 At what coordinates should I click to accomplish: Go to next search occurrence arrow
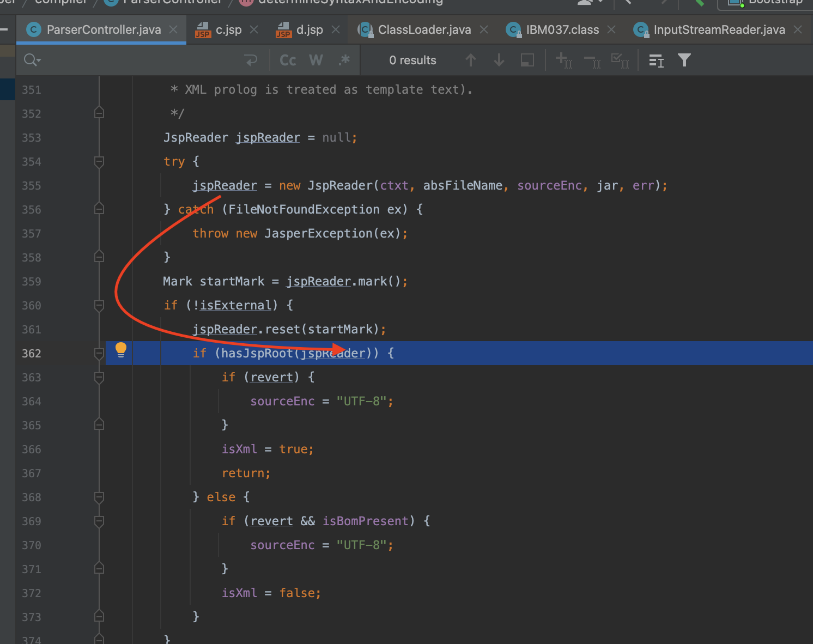coord(499,60)
